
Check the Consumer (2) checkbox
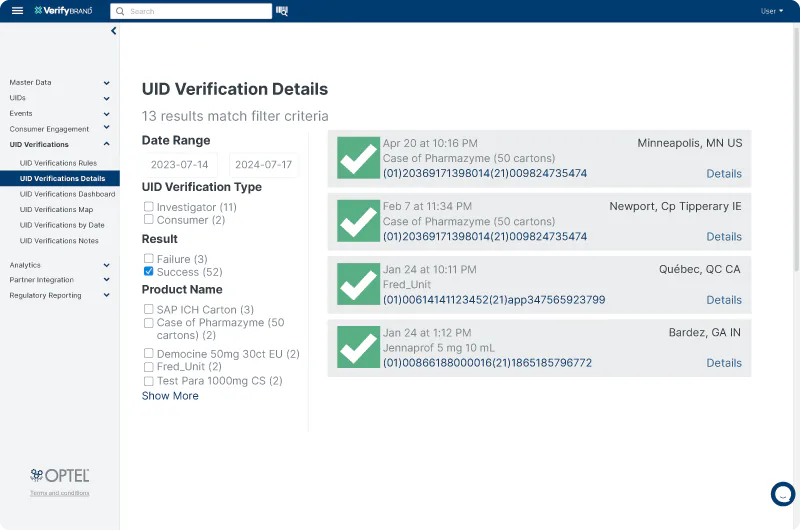tap(148, 219)
